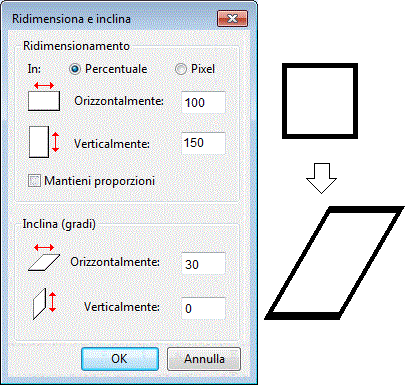Click the Percentuale label text
Viewport: 406px width, 386px height.
tap(116, 69)
